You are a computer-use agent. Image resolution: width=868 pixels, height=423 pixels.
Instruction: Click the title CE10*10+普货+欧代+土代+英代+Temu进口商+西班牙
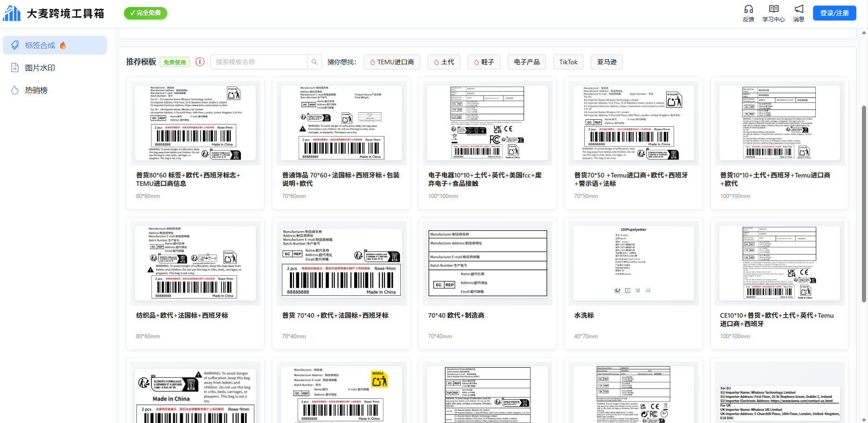click(777, 320)
